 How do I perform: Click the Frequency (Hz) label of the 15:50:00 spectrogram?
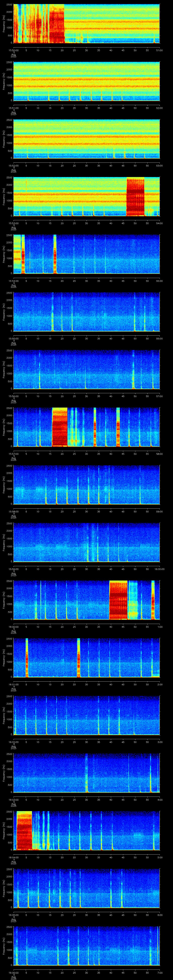tap(4, 24)
